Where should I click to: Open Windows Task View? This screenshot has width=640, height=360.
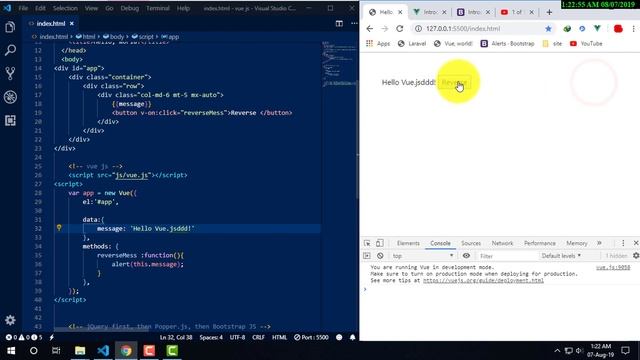point(56,351)
